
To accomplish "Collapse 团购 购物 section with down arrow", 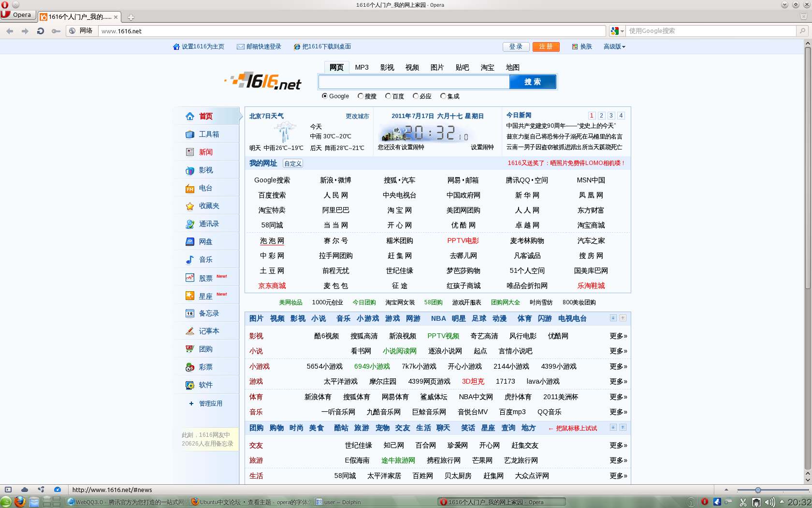I will click(613, 427).
